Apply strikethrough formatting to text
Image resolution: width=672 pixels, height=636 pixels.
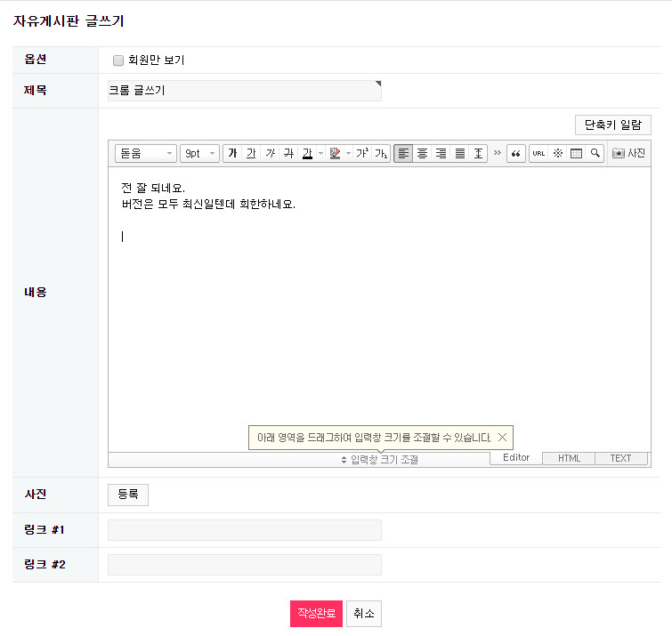(x=288, y=154)
